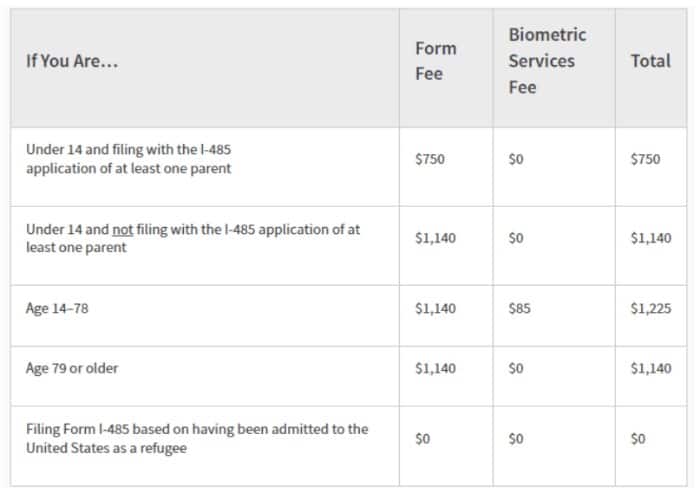Click 'Under 14 and filing with' row text
This screenshot has height=493, width=700.
pos(129,159)
